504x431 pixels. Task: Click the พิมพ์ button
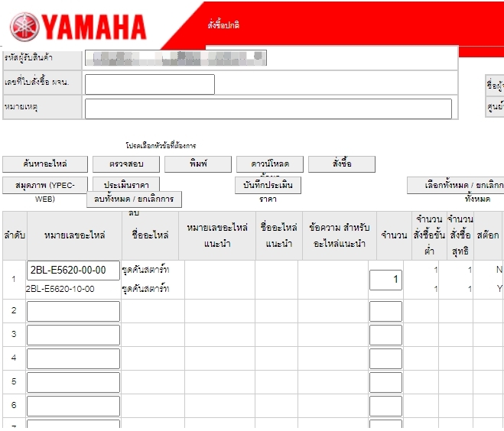pyautogui.click(x=197, y=164)
